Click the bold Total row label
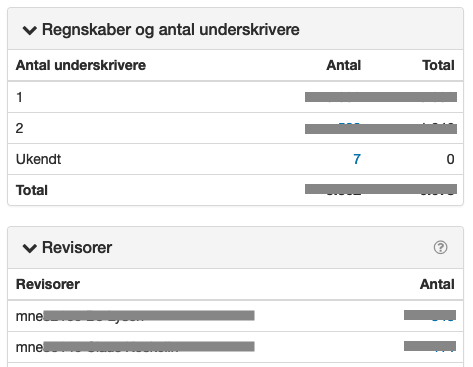The height and width of the screenshot is (367, 473). click(x=32, y=190)
